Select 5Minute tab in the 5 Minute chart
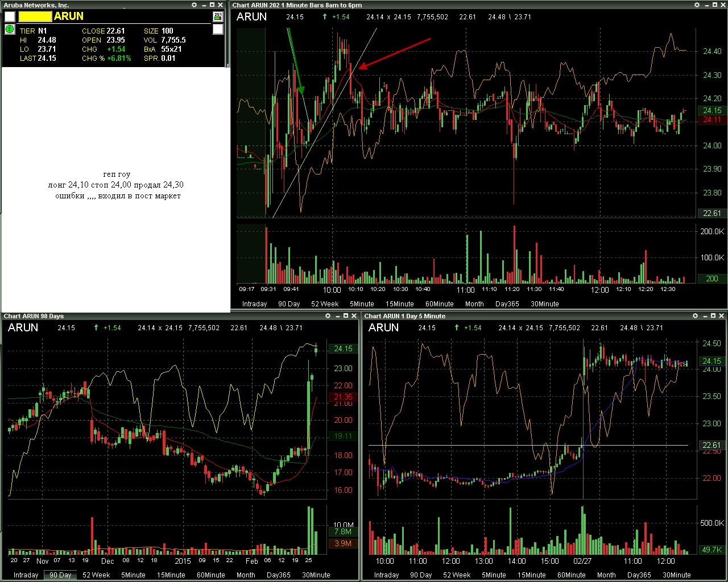The height and width of the screenshot is (582, 728). [x=494, y=575]
